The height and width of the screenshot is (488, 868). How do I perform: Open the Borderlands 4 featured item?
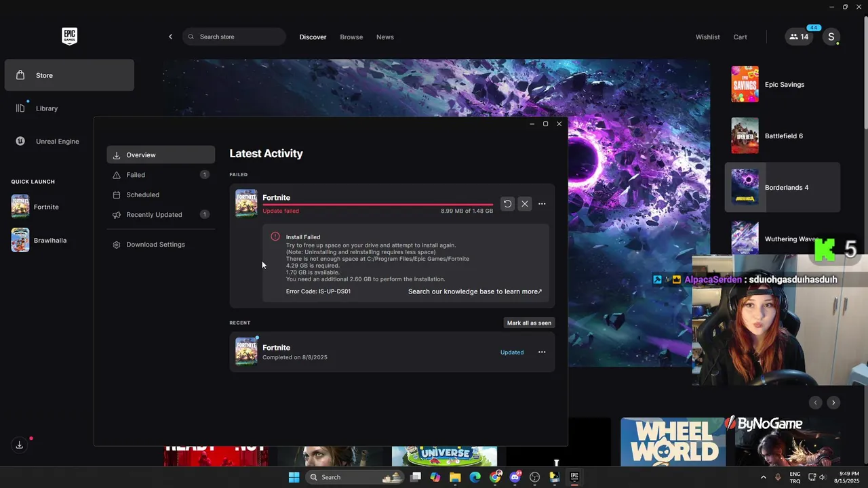coord(783,187)
